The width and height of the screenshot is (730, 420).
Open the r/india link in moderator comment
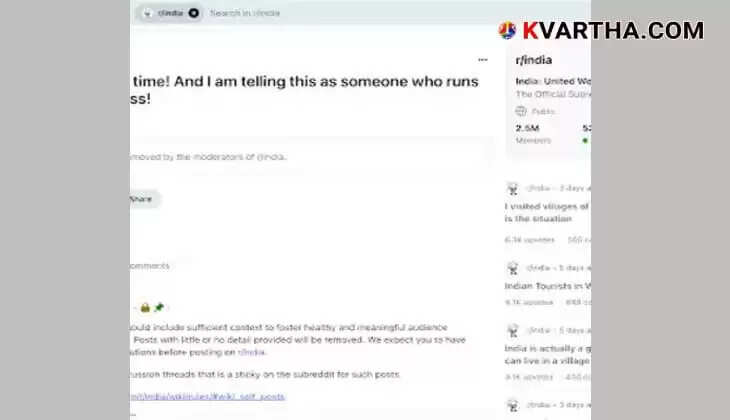click(x=251, y=352)
